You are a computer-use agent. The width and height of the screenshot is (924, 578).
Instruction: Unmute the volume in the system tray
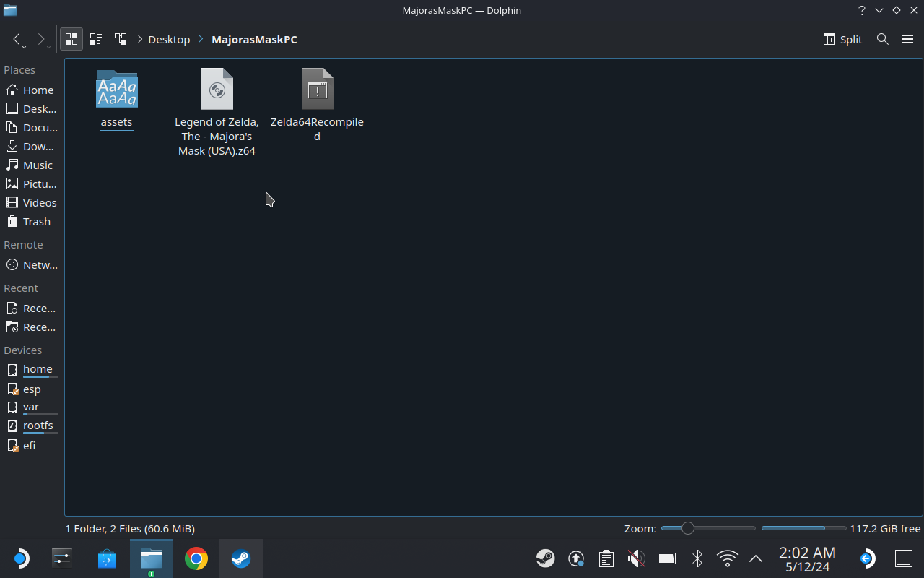pos(635,558)
